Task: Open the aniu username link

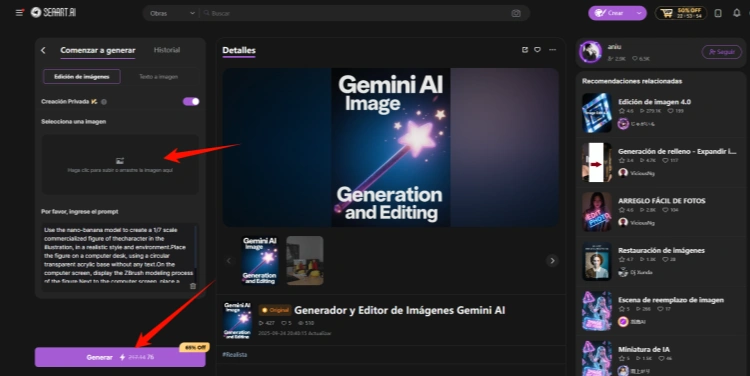Action: click(614, 47)
